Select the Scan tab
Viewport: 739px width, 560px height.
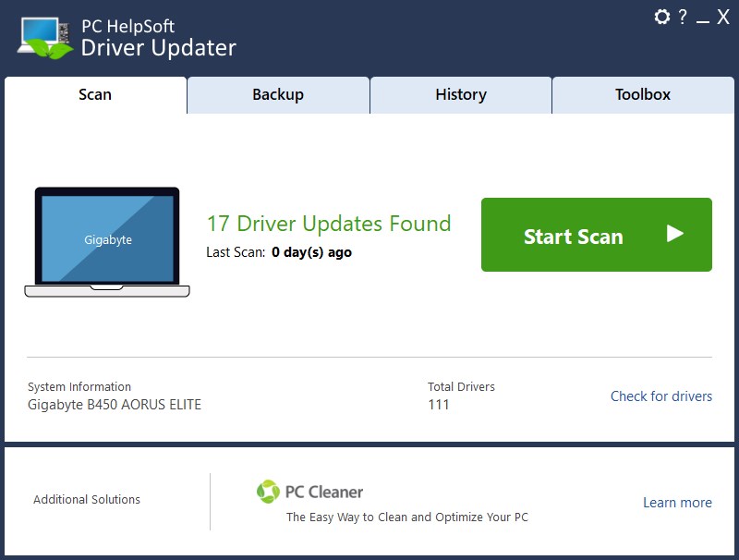[95, 95]
